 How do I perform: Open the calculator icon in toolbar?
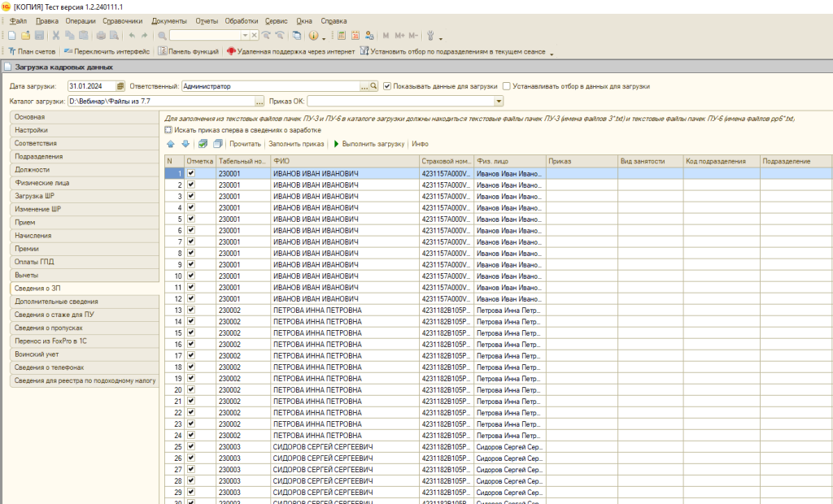click(x=341, y=36)
